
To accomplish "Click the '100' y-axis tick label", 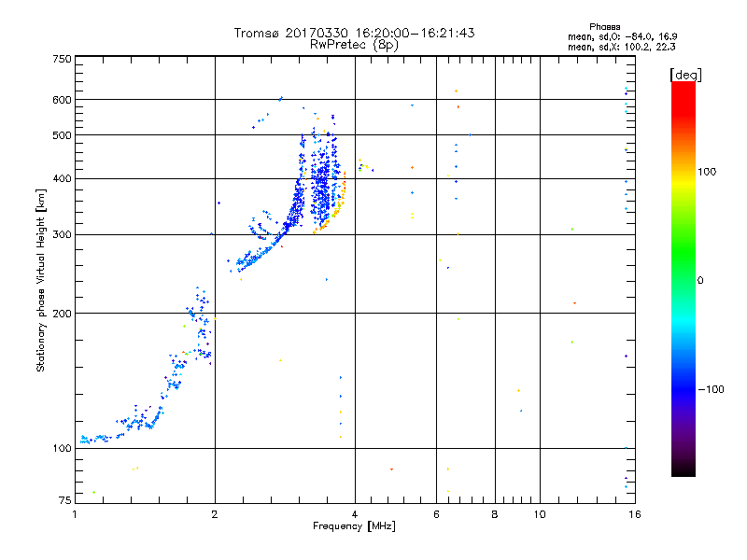I will click(x=62, y=449).
